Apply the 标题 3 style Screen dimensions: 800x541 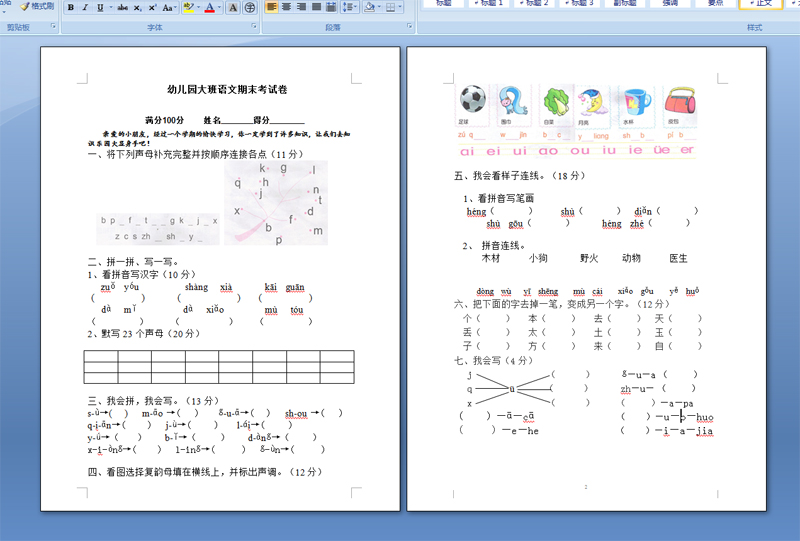580,3
